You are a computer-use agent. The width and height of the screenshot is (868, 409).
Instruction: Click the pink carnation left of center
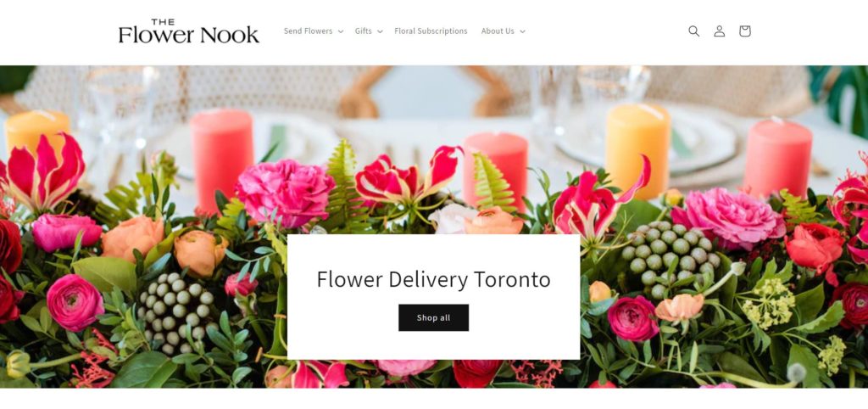pyautogui.click(x=285, y=192)
